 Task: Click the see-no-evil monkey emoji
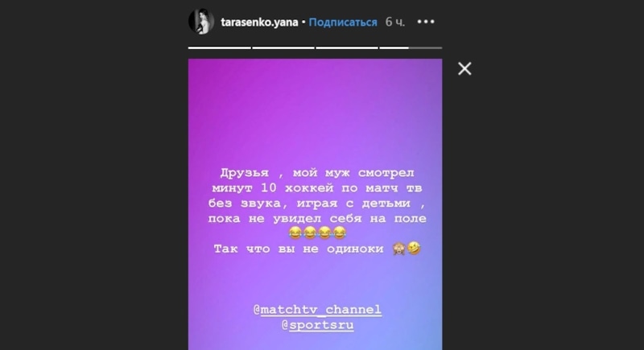[398, 249]
